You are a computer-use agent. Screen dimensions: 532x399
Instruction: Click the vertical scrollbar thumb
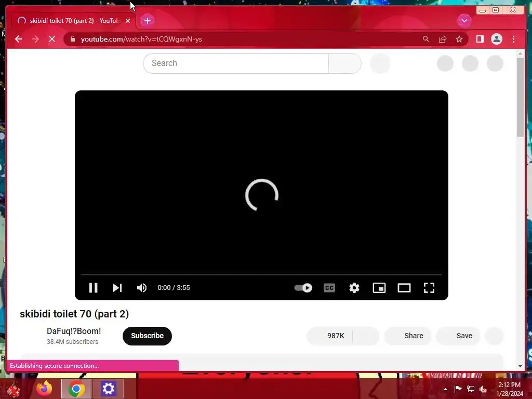point(521,97)
